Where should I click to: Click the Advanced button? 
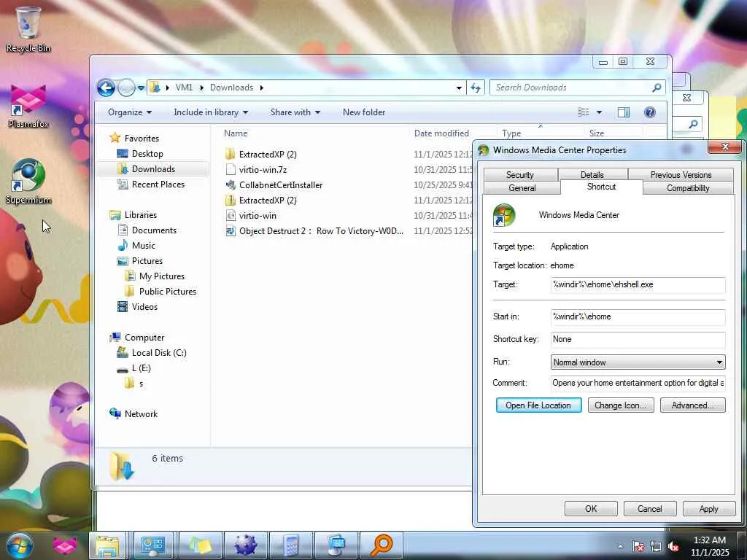pyautogui.click(x=693, y=405)
